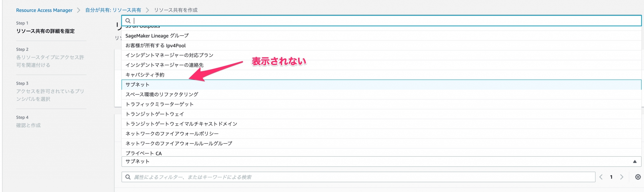Go to previous page arrow
This screenshot has width=644, height=192.
coord(601,177)
